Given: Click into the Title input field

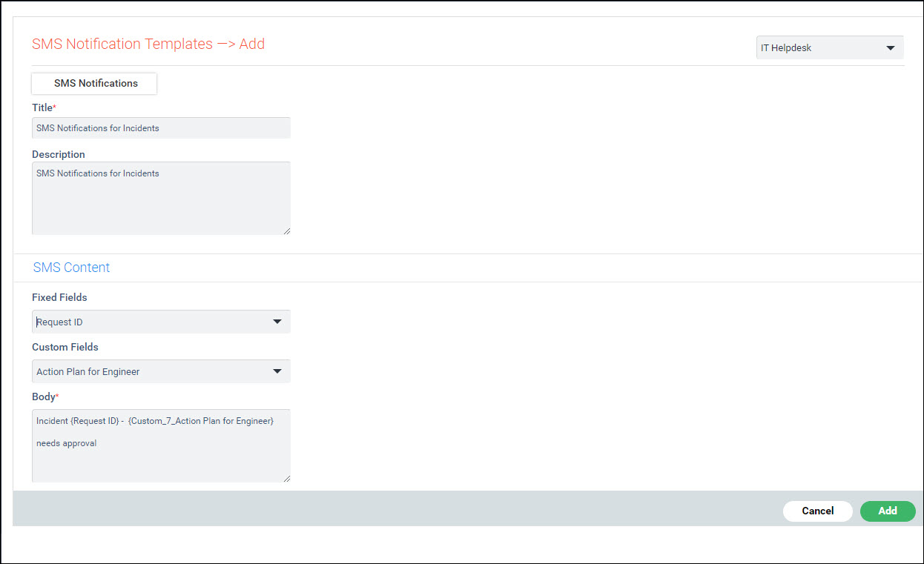Looking at the screenshot, I should point(161,127).
